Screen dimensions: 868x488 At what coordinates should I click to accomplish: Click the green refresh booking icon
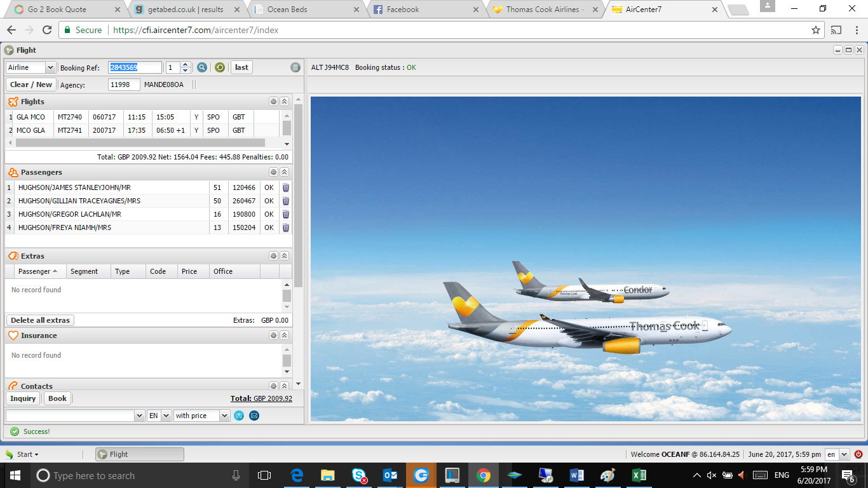coord(220,67)
